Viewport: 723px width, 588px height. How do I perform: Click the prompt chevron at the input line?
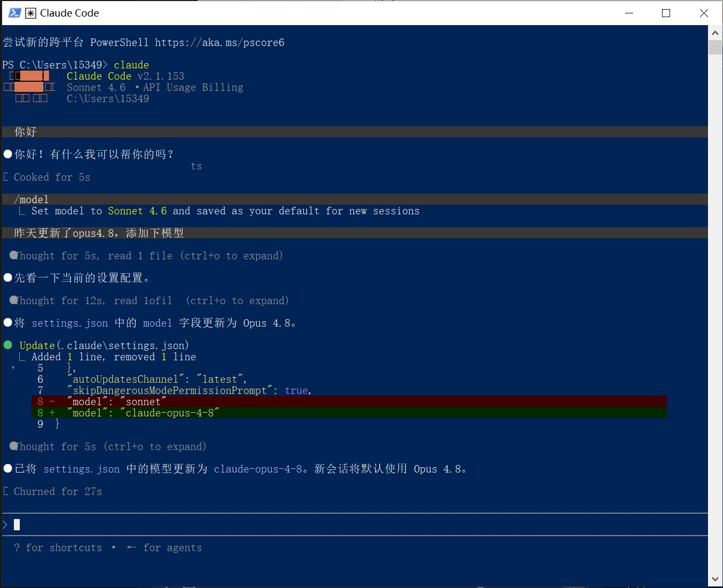pyautogui.click(x=5, y=524)
